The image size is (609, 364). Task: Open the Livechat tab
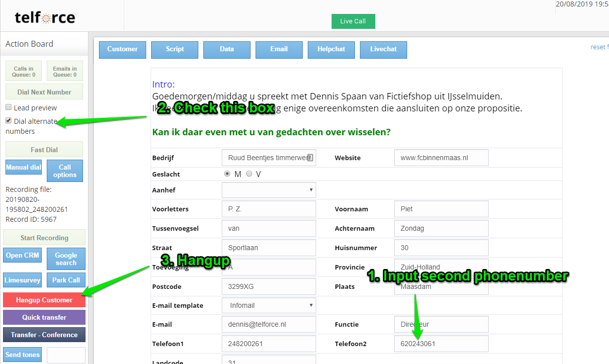[383, 49]
